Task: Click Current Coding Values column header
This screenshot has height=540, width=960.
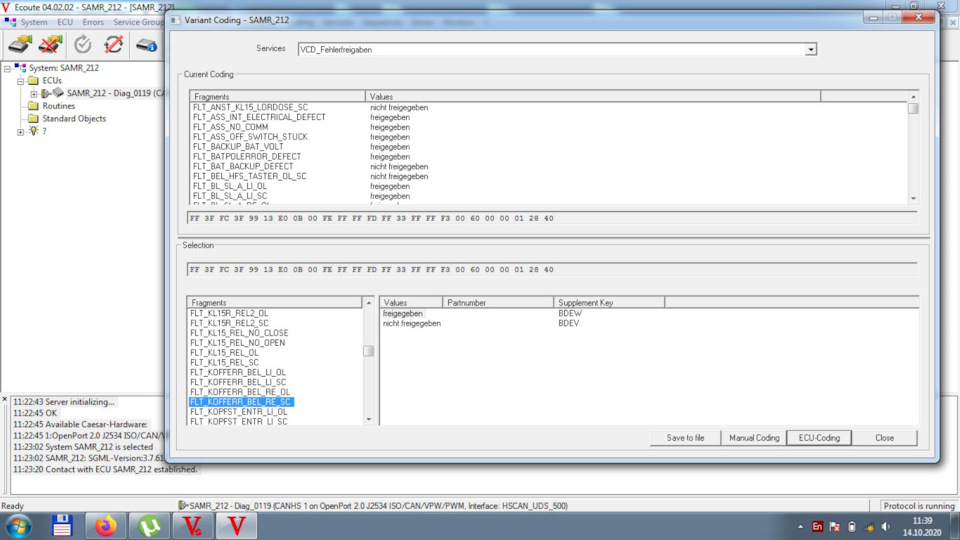Action: (593, 97)
